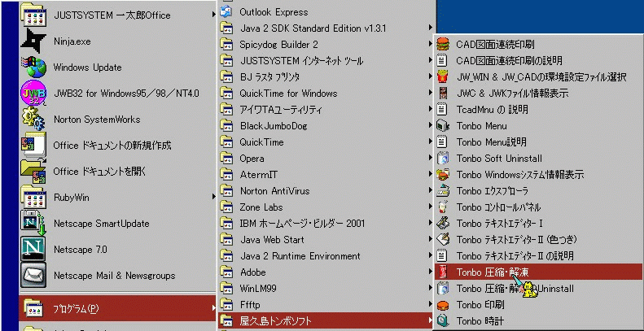Open CAD図面連続印刷の説明 document
644x331 pixels.
[538, 61]
